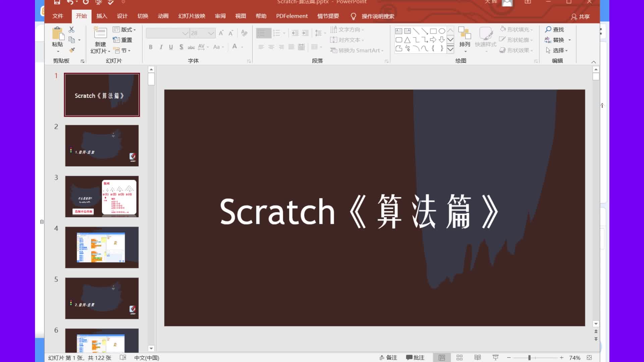The height and width of the screenshot is (362, 644).
Task: Adjust the zoom slider handle
Action: point(530,358)
